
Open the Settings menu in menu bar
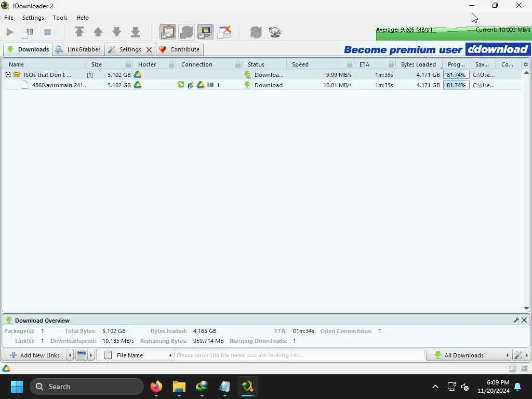(33, 18)
